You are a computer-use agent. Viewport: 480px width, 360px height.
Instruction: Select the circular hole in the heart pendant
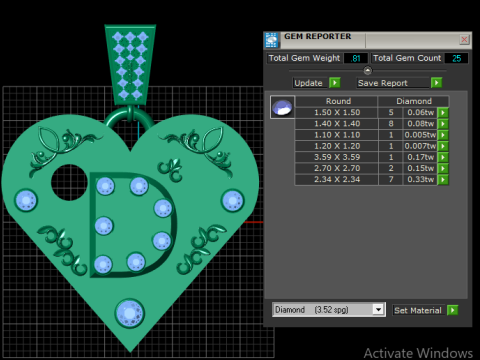(69, 182)
